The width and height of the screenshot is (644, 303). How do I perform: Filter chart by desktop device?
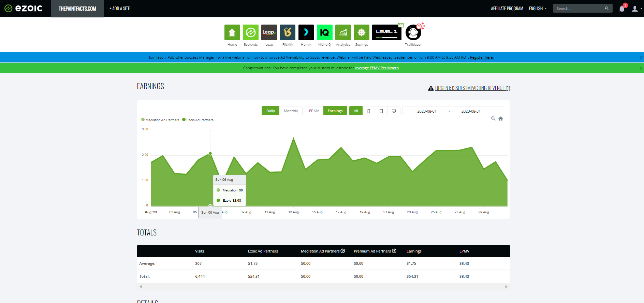coord(394,111)
